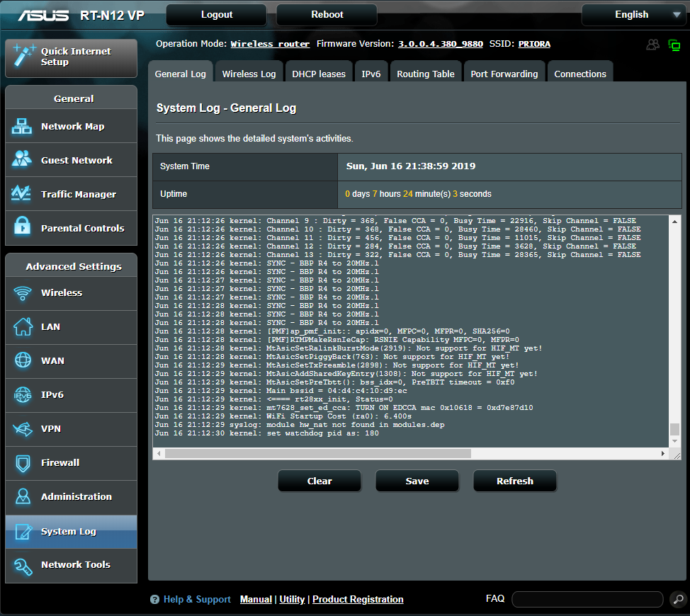Click the log scrollbar down arrow
Screen dimensions: 690x616
(x=674, y=441)
